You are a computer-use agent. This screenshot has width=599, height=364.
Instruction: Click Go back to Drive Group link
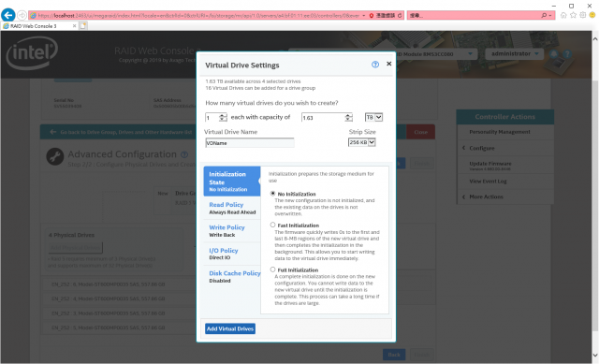[x=122, y=132]
